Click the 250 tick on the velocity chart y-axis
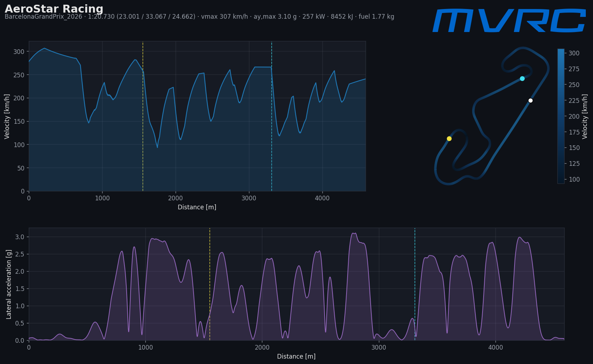The height and width of the screenshot is (364, 593). click(19, 75)
